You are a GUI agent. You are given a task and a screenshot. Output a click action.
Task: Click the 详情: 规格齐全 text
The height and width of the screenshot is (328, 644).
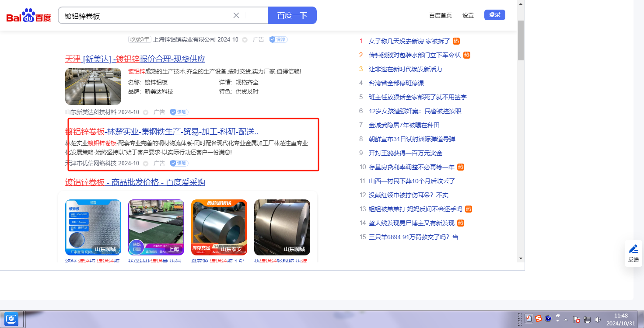point(239,82)
